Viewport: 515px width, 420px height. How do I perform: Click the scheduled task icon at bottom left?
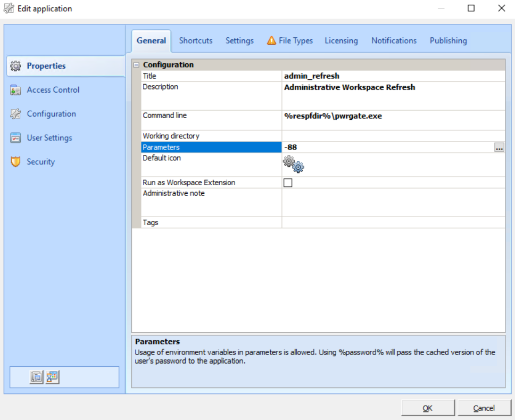(x=52, y=376)
